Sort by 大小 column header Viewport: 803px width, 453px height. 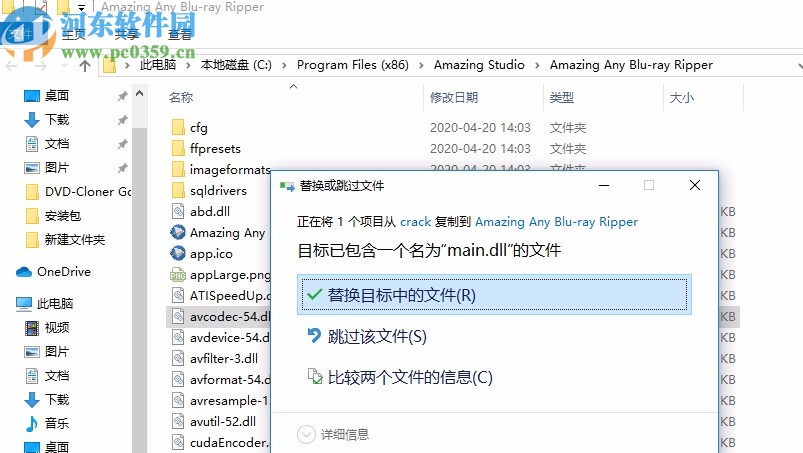click(682, 97)
